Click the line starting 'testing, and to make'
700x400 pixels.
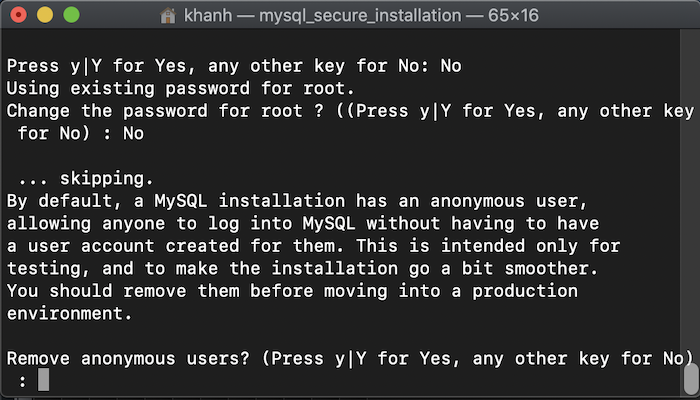pos(303,268)
